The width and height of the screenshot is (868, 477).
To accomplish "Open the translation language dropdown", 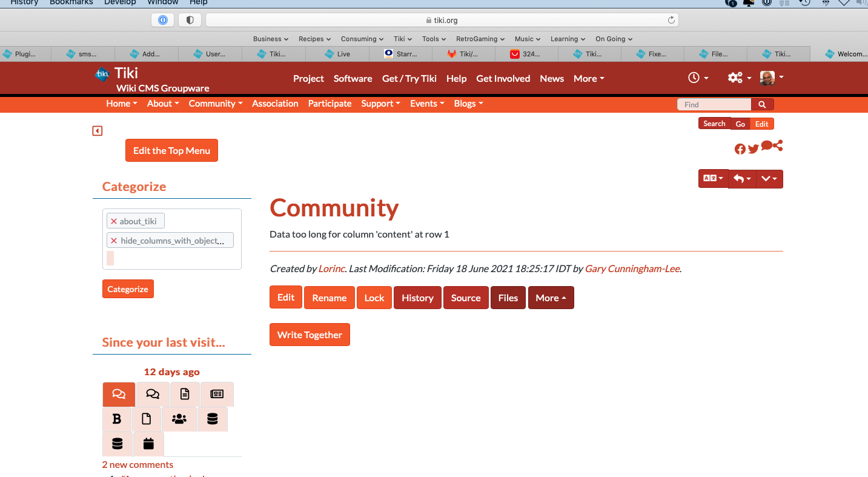I will click(713, 179).
